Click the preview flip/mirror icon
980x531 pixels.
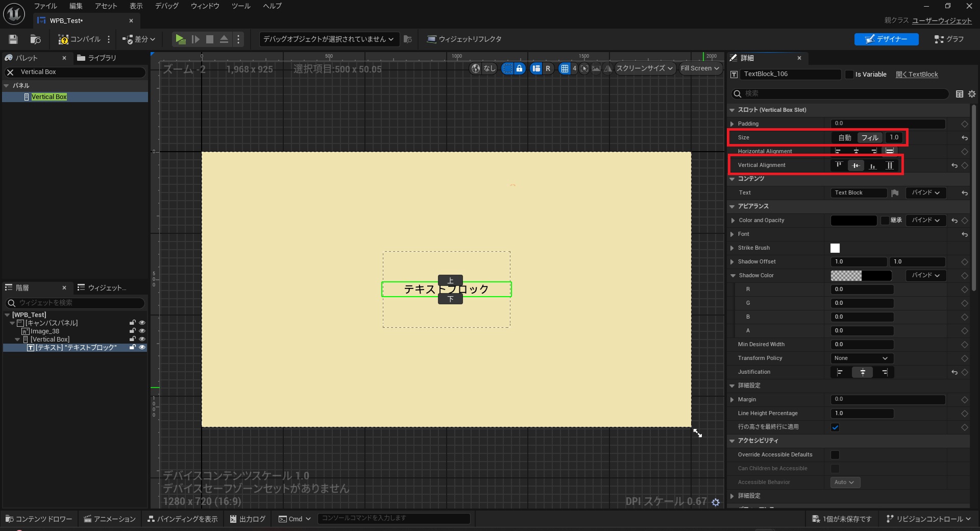[x=607, y=68]
